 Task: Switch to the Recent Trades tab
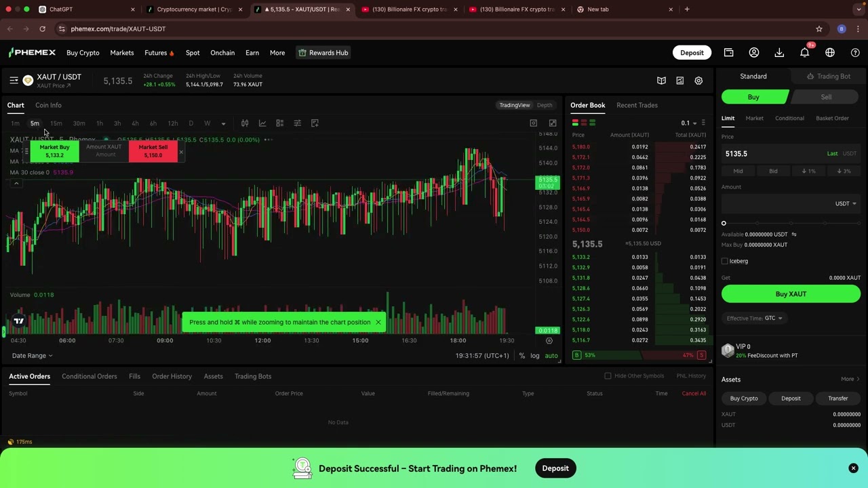pyautogui.click(x=637, y=105)
